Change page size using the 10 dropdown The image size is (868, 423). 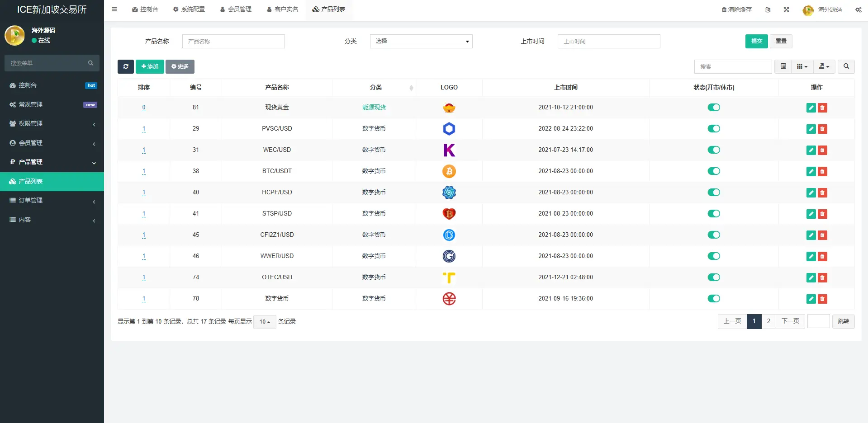coord(264,322)
